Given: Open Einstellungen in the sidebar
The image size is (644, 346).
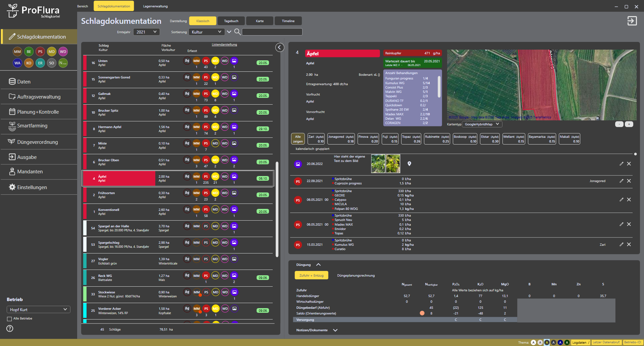Looking at the screenshot, I should pos(32,187).
